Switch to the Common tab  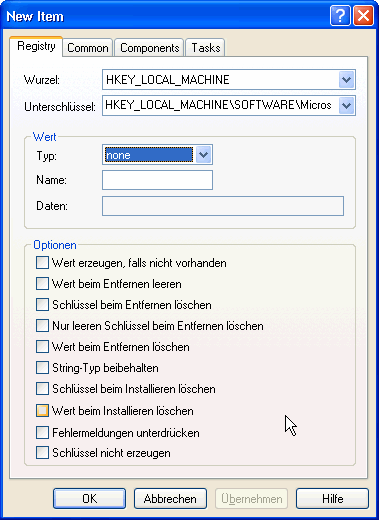[88, 48]
